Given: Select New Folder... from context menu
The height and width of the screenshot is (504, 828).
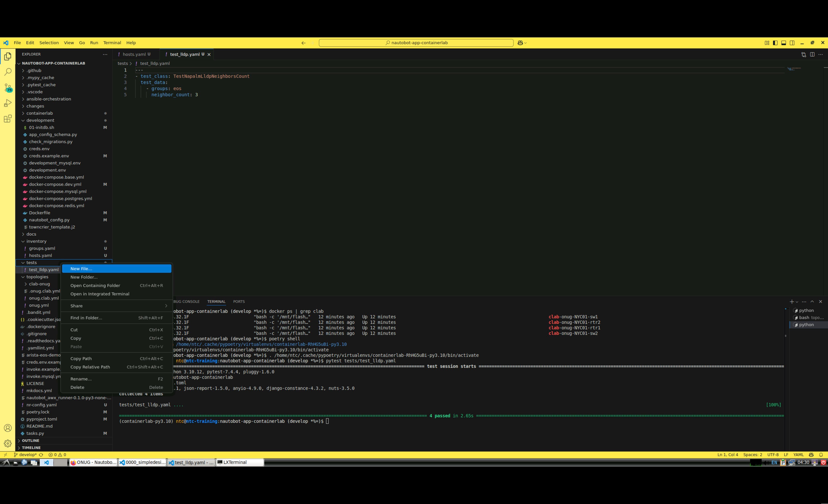Looking at the screenshot, I should click(x=84, y=277).
